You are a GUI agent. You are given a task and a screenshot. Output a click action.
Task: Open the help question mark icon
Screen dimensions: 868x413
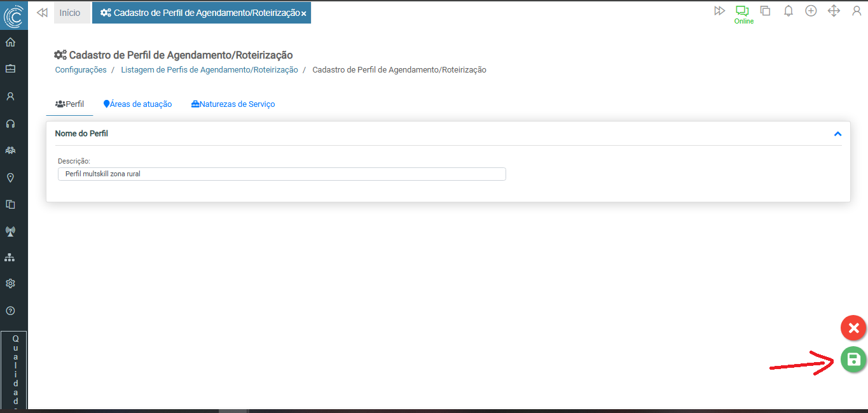pos(10,311)
